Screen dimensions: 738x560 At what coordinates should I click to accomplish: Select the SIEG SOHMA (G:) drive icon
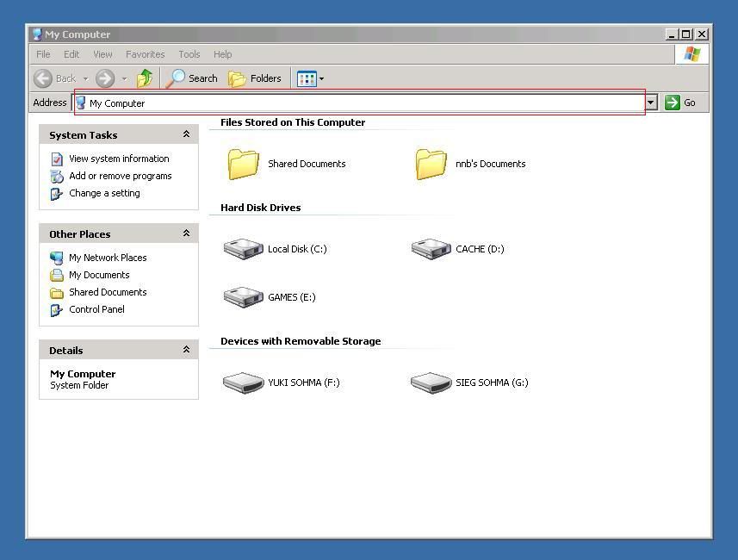431,383
